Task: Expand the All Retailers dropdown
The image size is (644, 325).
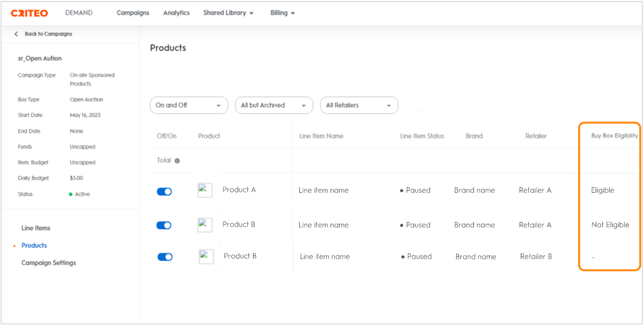Action: coord(359,106)
